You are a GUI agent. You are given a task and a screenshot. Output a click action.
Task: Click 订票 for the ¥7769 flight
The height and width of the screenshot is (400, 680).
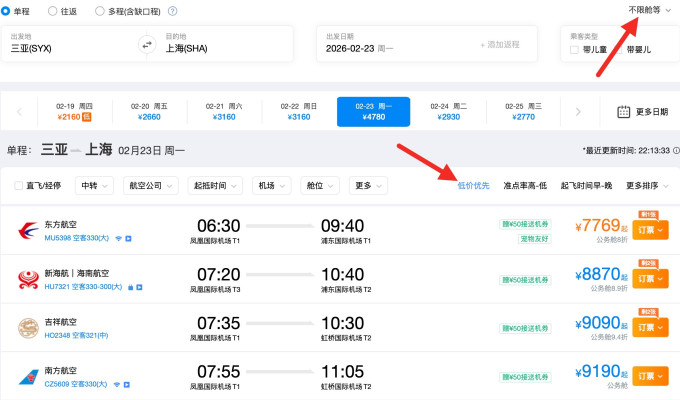pos(650,230)
